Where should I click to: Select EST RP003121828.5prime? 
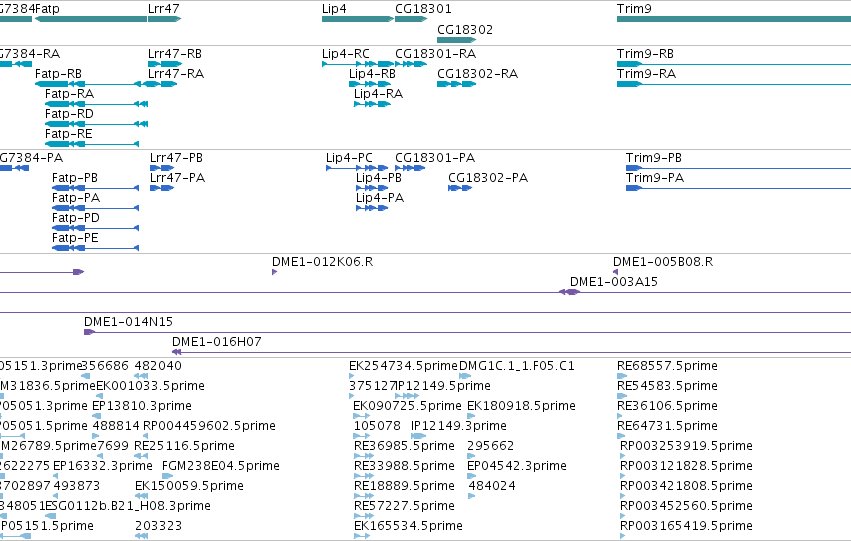coord(687,467)
